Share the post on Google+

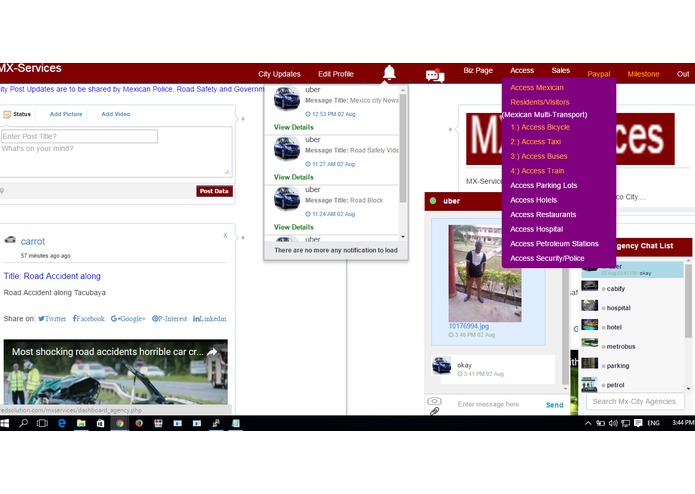tap(128, 319)
